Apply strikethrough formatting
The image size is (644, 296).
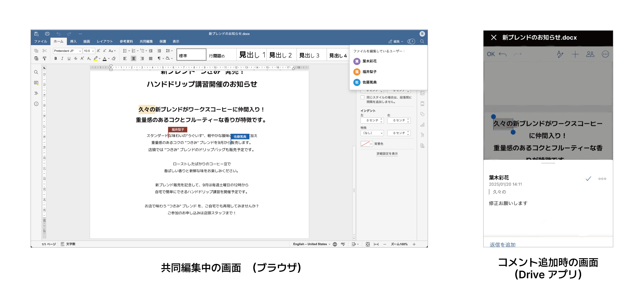76,59
